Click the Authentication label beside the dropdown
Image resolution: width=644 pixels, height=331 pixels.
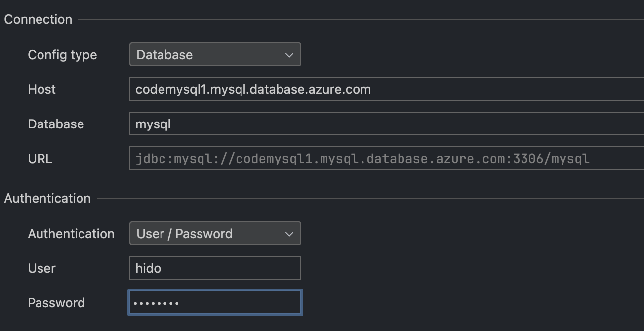[71, 234]
